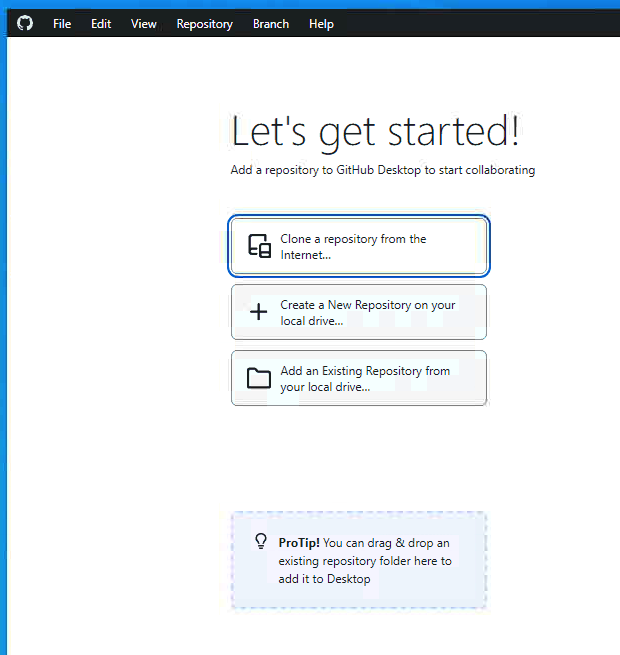Click the GitHub Octocat logo icon

(25, 23)
